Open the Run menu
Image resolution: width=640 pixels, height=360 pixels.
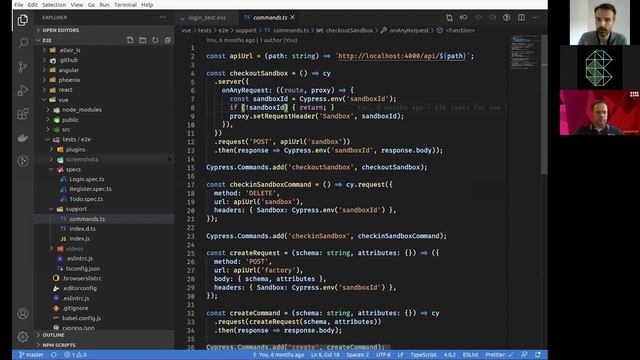tap(104, 5)
